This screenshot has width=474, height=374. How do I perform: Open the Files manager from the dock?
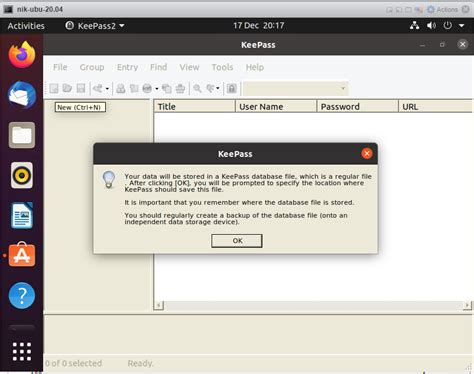[x=22, y=135]
